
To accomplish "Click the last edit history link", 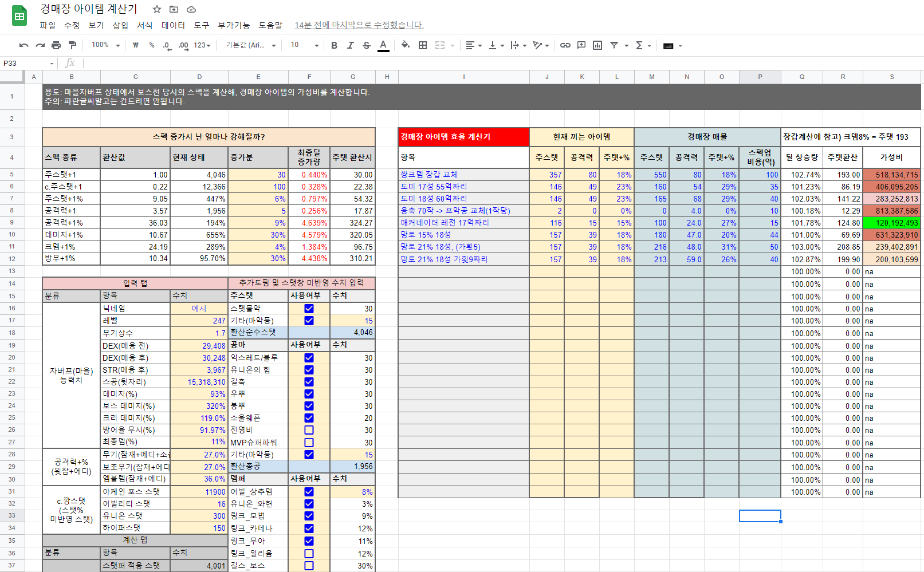I will point(359,25).
